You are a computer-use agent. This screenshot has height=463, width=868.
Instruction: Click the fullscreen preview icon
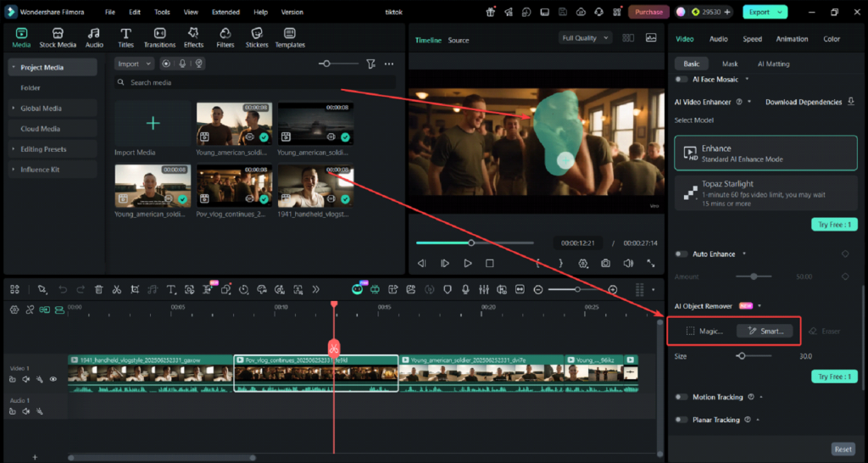[650, 264]
